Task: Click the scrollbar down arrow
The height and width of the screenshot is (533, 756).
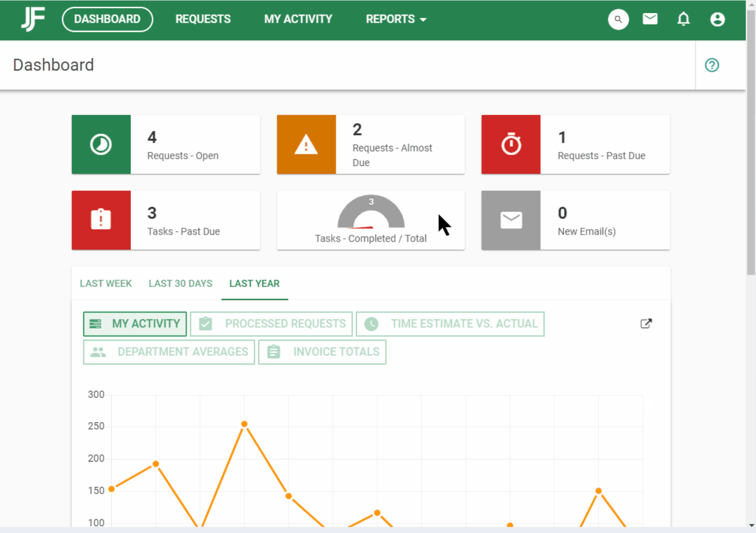Action: point(751,525)
